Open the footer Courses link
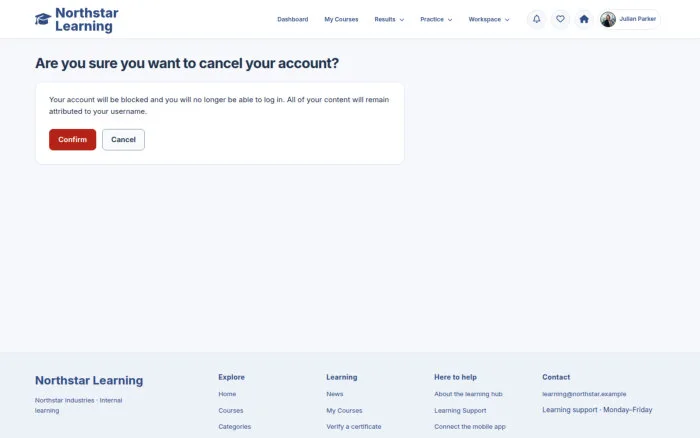Screen dimensions: 700x438 [x=231, y=410]
